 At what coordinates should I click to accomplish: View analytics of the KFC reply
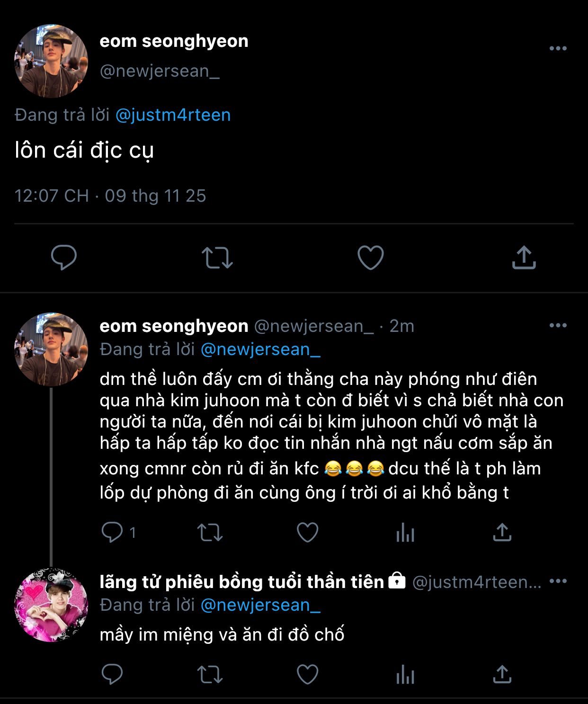(405, 533)
